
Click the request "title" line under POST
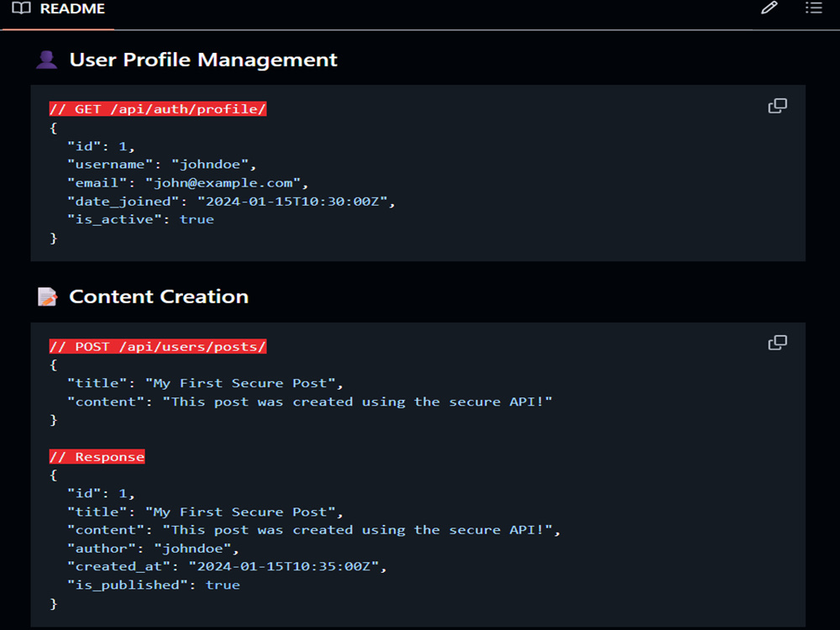point(205,384)
